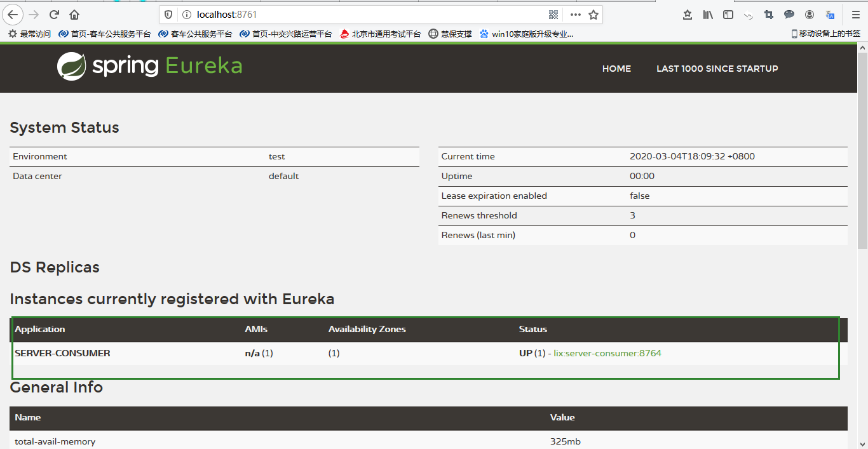Open bookmark 首页-客车公共服务平台
The height and width of the screenshot is (449, 868).
pos(104,34)
